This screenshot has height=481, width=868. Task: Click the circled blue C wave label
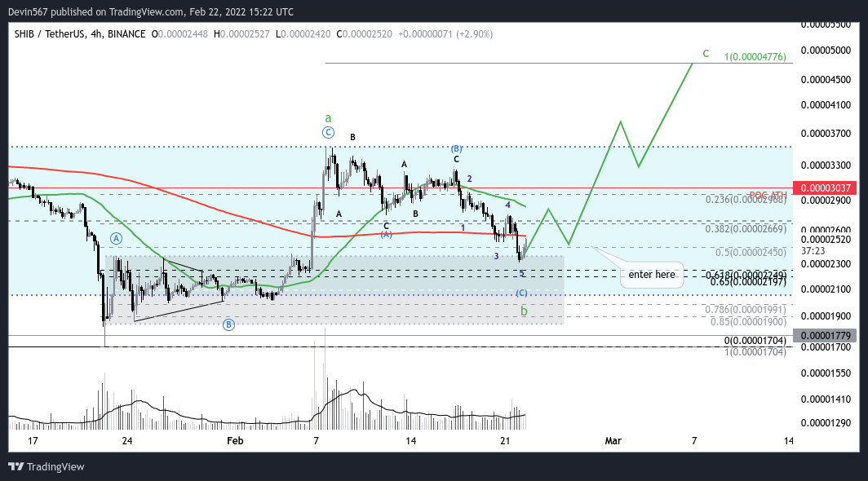click(x=328, y=132)
